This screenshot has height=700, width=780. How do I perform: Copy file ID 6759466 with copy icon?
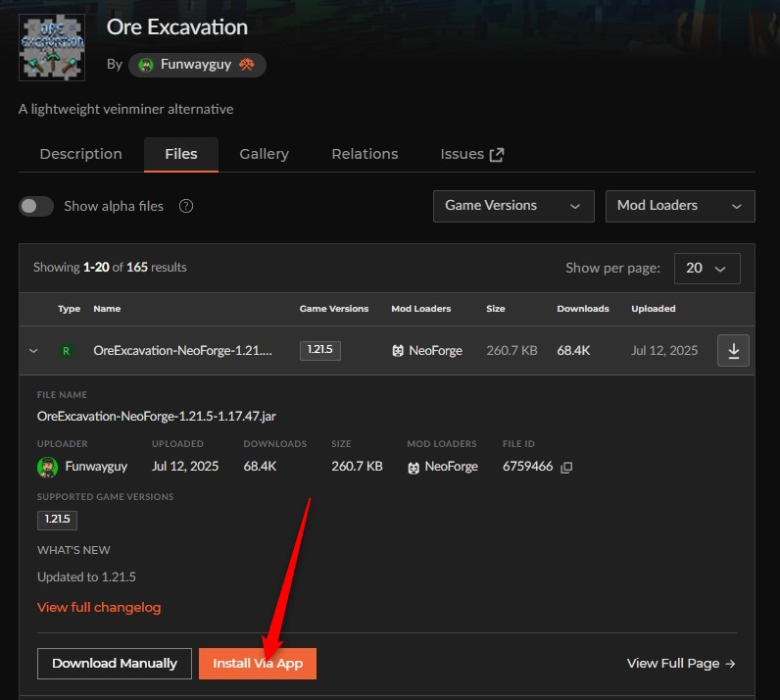click(x=566, y=467)
